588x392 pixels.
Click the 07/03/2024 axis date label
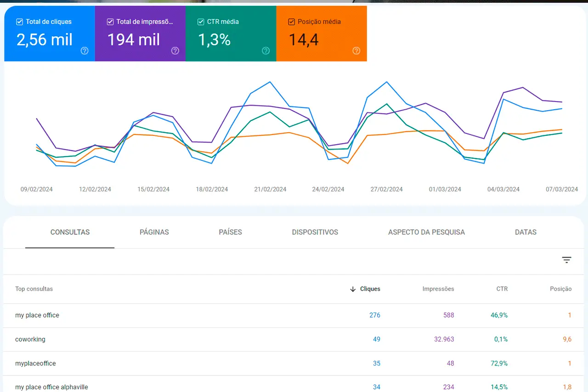coord(562,189)
